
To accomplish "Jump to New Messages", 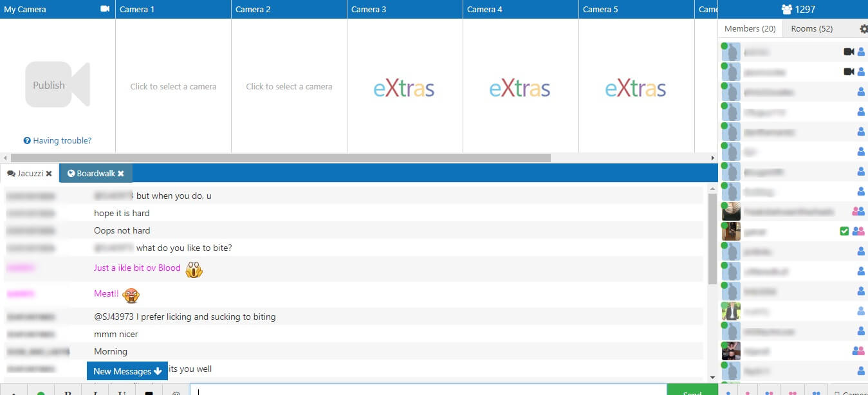I will (127, 371).
